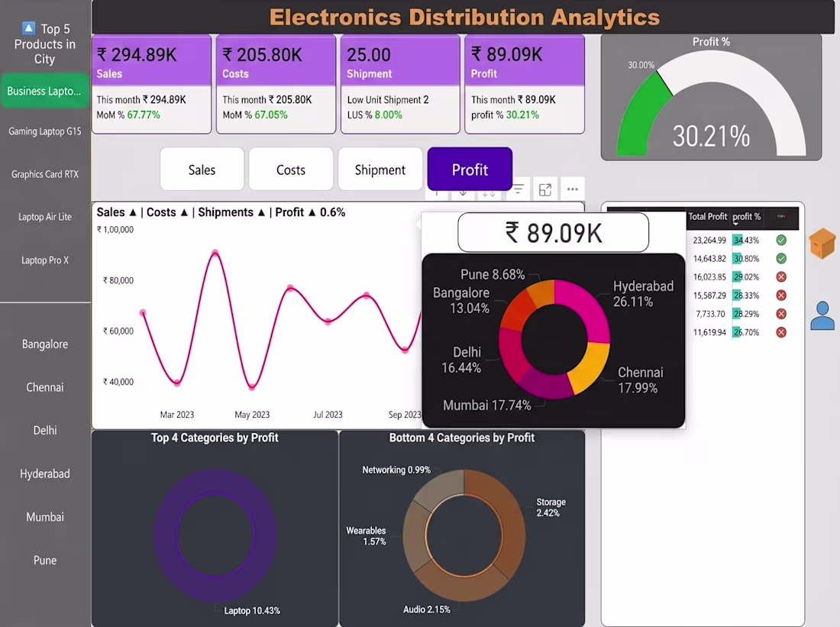Click the 23,264.99 total profit cell
The width and height of the screenshot is (840, 627).
click(709, 240)
